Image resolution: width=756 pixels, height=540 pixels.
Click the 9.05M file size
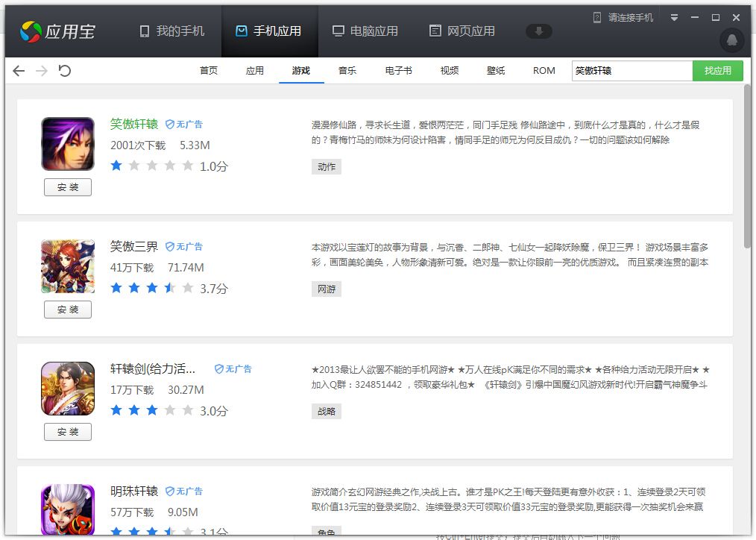coord(183,513)
